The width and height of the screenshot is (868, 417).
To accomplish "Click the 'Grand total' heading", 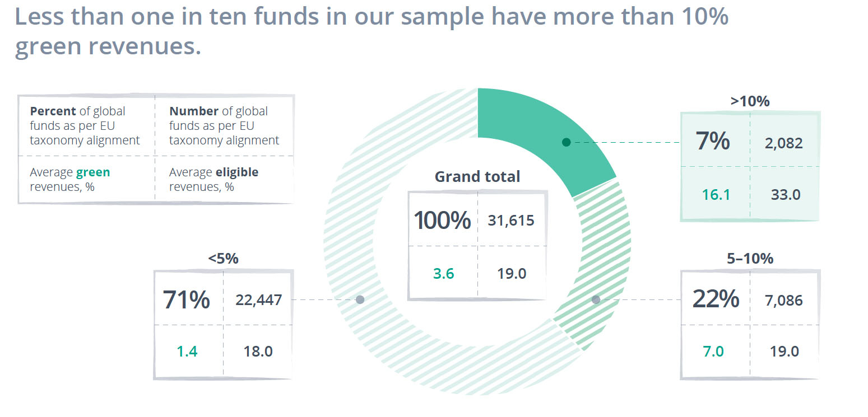I will [477, 177].
